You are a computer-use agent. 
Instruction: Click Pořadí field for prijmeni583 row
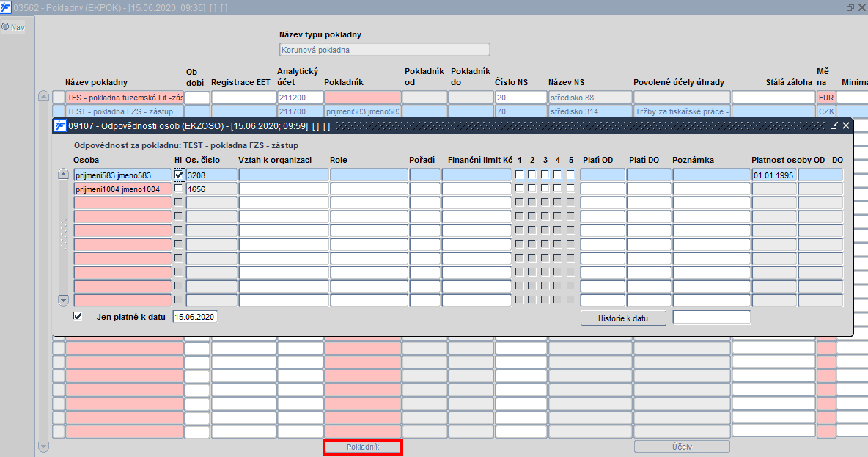425,175
